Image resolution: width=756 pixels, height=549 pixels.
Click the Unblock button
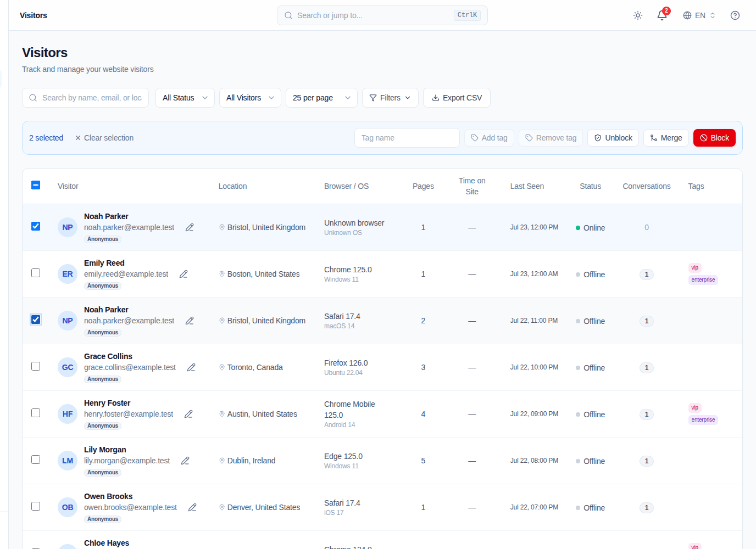click(613, 138)
